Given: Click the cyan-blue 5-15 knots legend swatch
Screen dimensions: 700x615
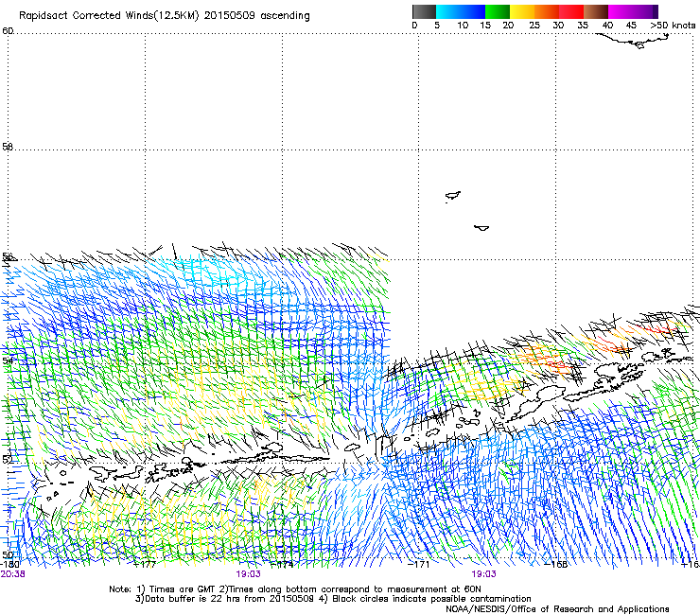Looking at the screenshot, I should pos(461,11).
